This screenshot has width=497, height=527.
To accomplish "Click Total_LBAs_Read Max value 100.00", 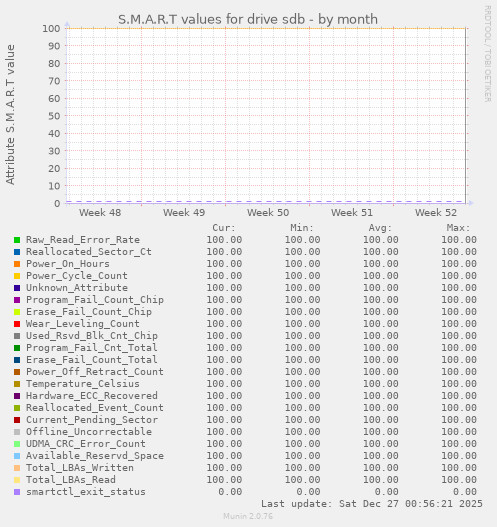I will pos(459,480).
